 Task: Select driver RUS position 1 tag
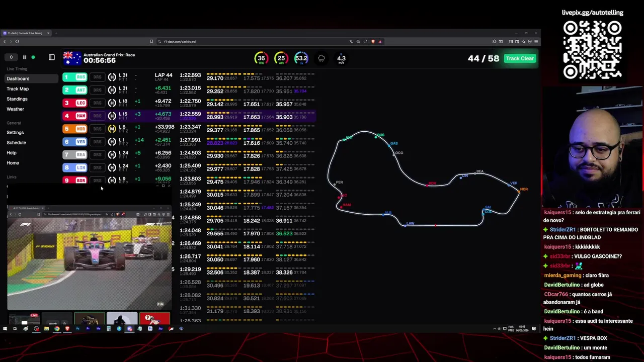pyautogui.click(x=75, y=77)
